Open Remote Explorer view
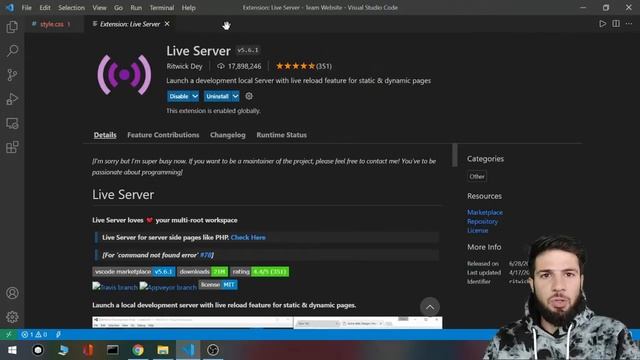The image size is (640, 360). click(12, 123)
